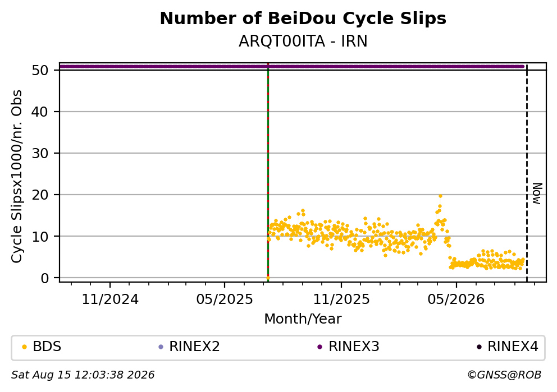Click the 11/2025 x-axis tick label
Screen dimensions: 557x392
(341, 300)
